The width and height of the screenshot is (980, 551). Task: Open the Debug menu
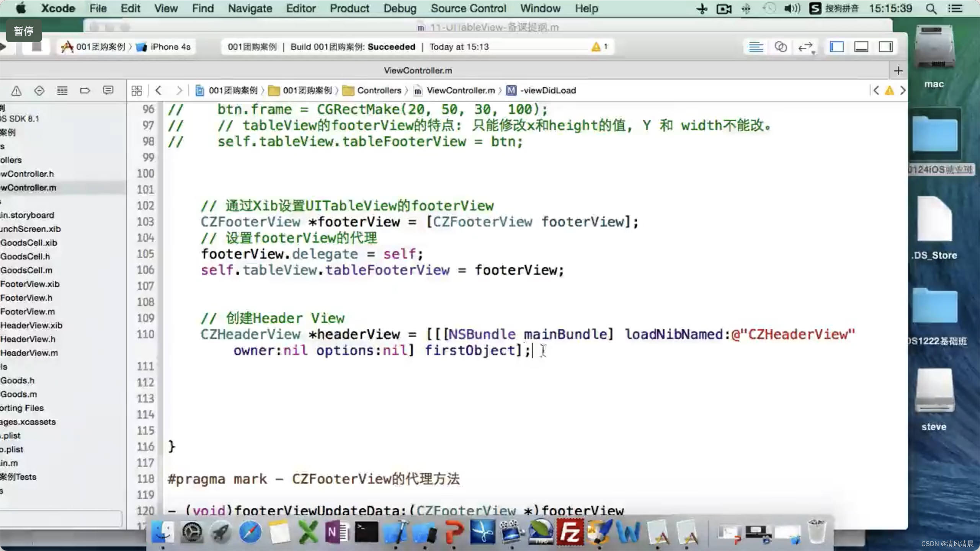[400, 8]
